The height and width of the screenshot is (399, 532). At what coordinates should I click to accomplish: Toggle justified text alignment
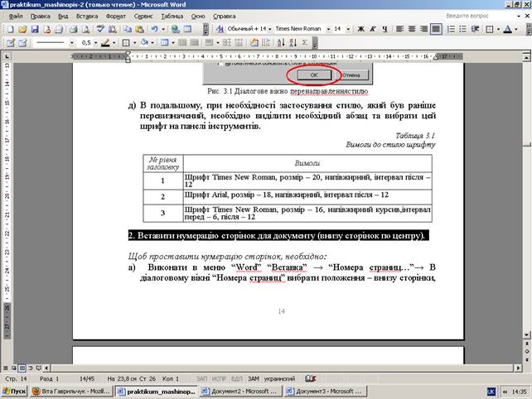436,29
